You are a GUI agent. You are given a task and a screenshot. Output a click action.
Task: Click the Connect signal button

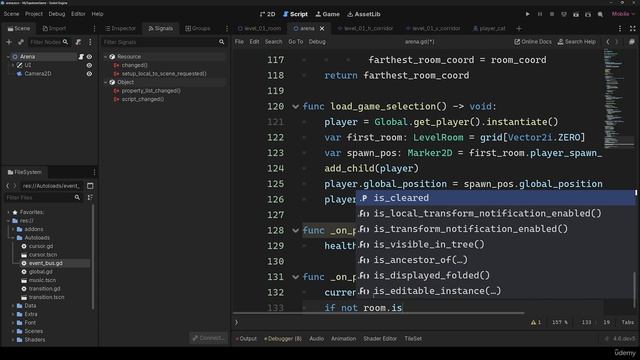[x=208, y=338]
